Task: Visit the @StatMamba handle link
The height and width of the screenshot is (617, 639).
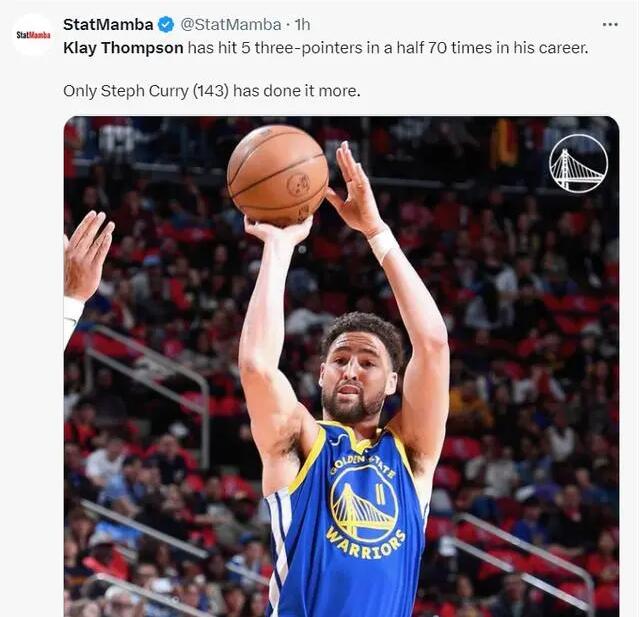Action: (x=230, y=24)
